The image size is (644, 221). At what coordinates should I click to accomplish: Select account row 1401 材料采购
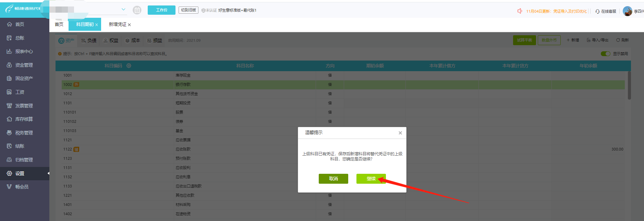343,205
